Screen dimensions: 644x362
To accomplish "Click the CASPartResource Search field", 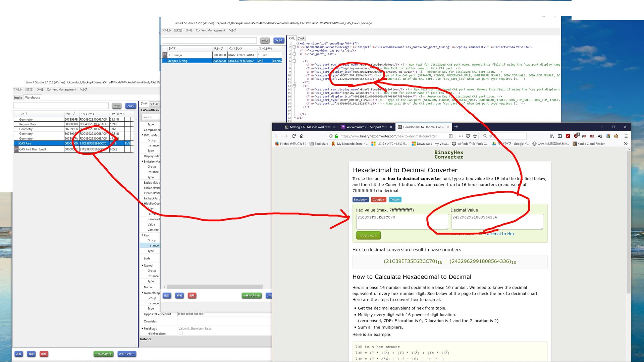I will pyautogui.click(x=150, y=117).
